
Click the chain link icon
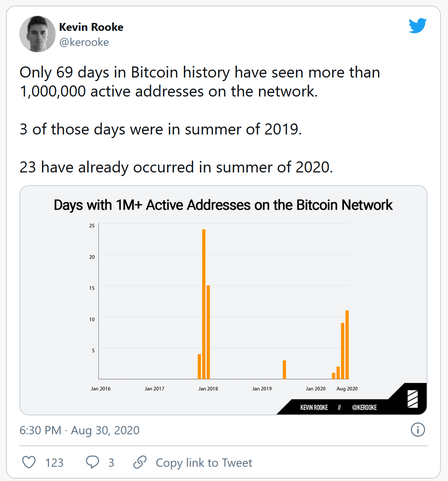click(x=140, y=462)
